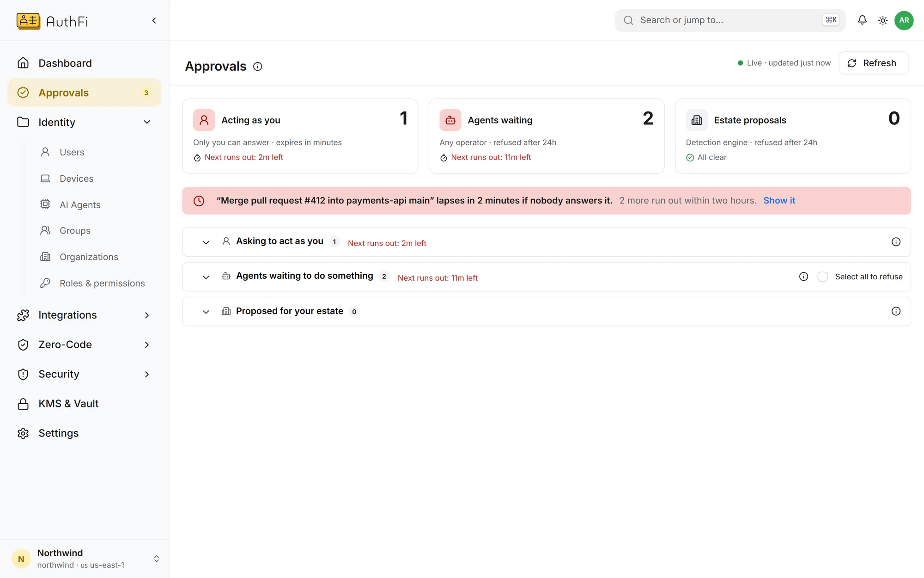Open AI Agents under Identity
This screenshot has height=578, width=924.
[96, 205]
